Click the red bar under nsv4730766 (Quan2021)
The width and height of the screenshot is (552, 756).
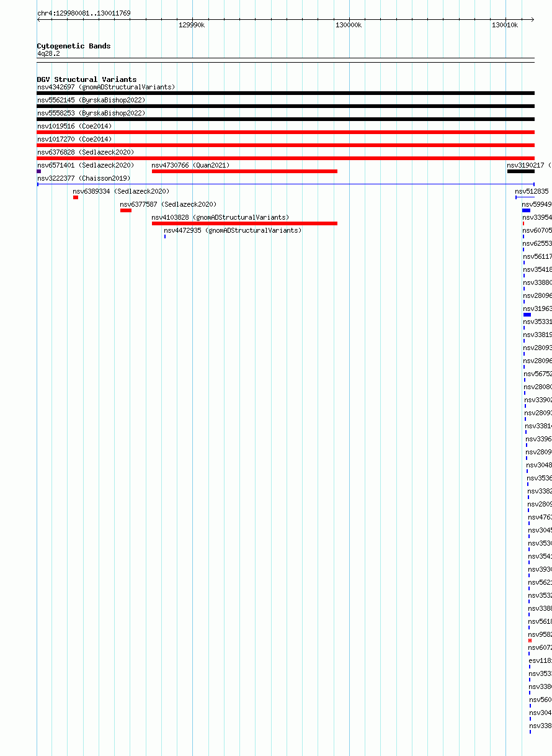pyautogui.click(x=244, y=171)
